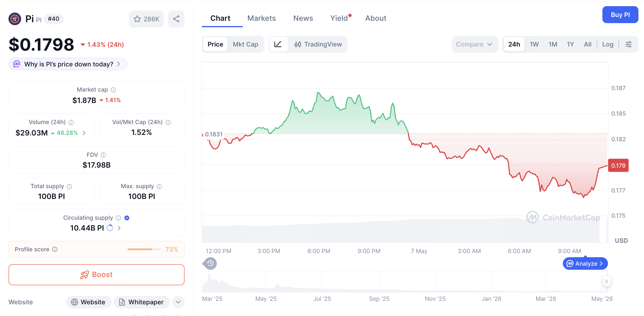This screenshot has height=316, width=644.
Task: Expand Circulating supply details chevron
Action: click(119, 228)
